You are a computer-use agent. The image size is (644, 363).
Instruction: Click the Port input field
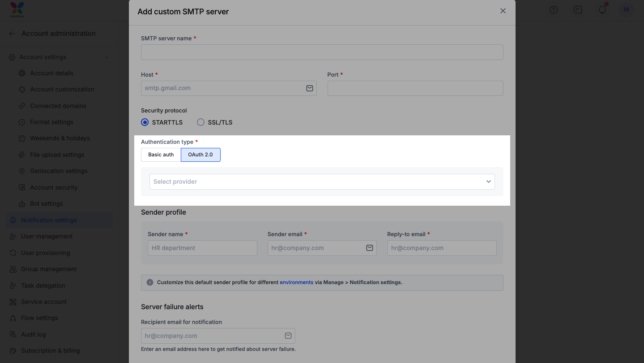[x=415, y=88]
